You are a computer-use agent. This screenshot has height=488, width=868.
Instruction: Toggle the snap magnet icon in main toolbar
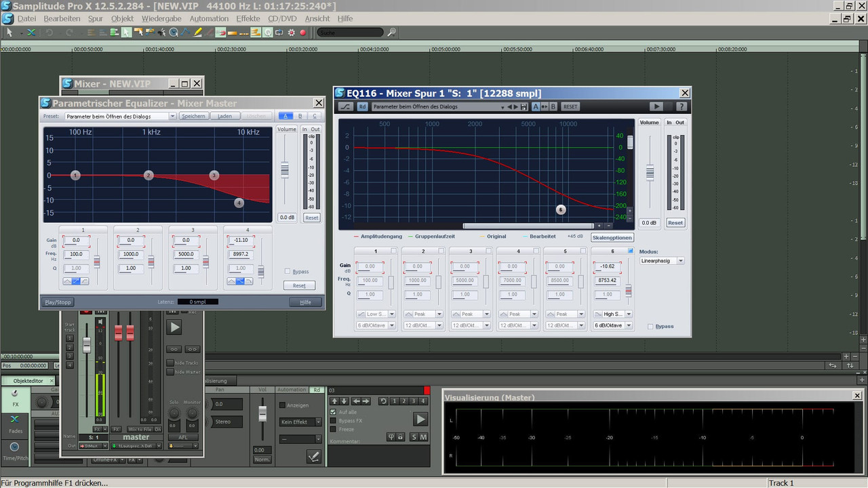tap(221, 32)
